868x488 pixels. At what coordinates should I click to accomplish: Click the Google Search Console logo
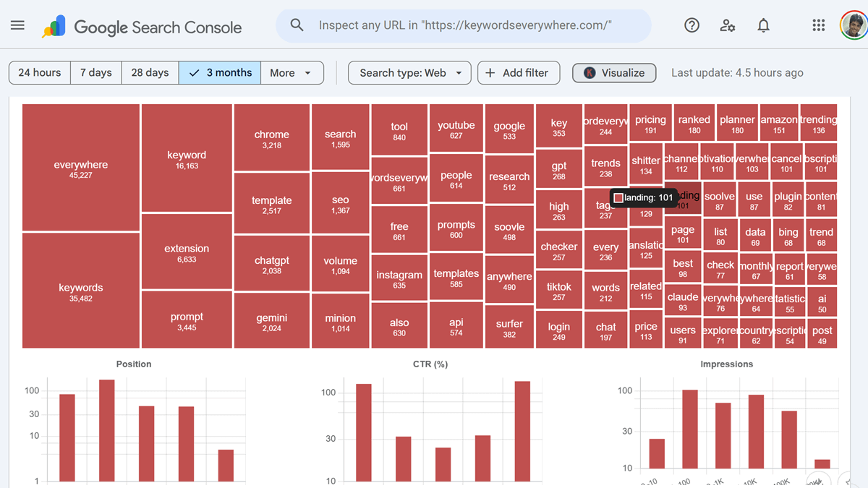point(142,27)
